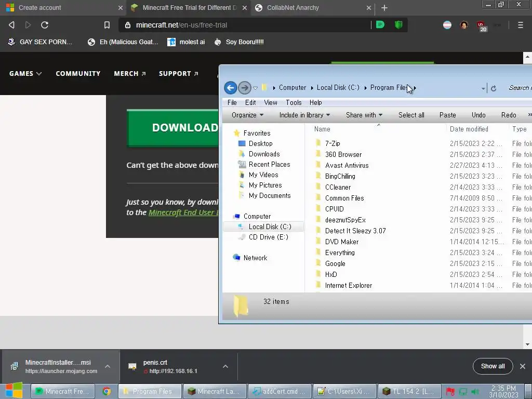Open the Windows Start button

[x=14, y=391]
